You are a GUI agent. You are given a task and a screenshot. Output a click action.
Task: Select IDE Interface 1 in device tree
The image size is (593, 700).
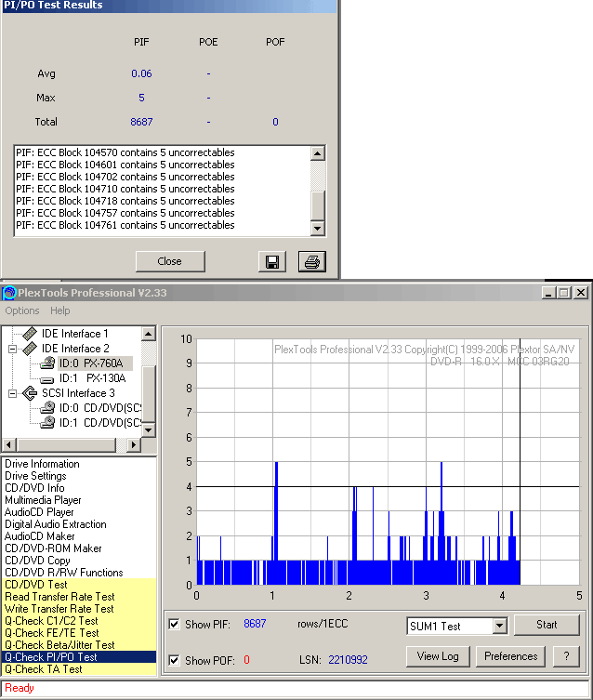[x=74, y=334]
